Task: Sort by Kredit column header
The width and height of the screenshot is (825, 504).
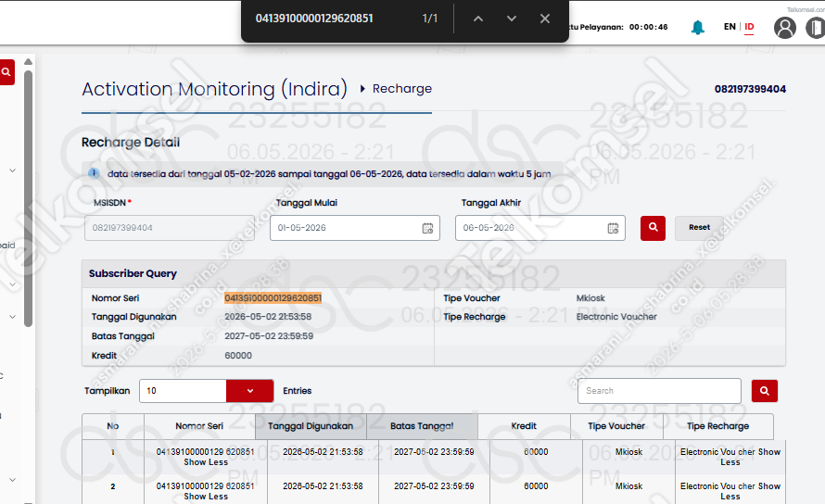Action: point(524,426)
